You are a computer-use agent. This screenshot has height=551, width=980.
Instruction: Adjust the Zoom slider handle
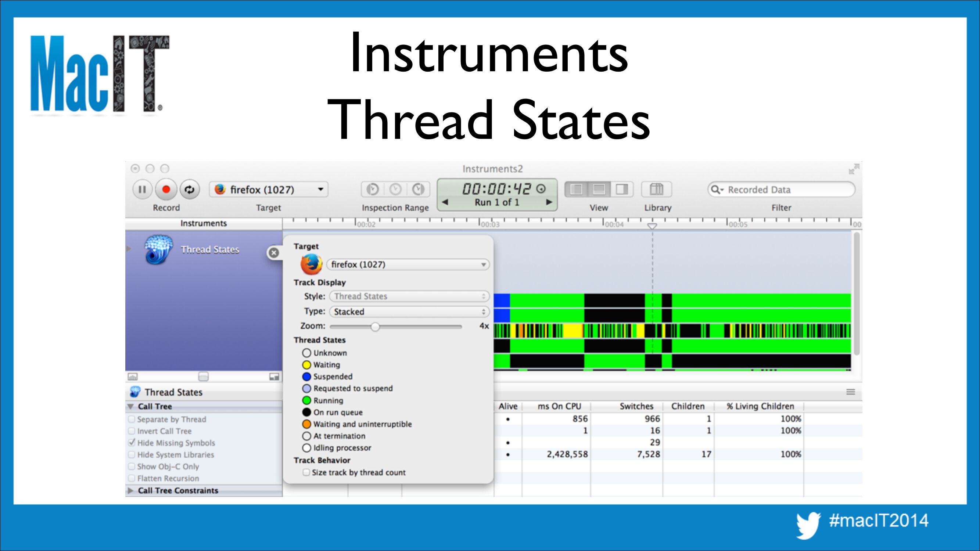(375, 327)
